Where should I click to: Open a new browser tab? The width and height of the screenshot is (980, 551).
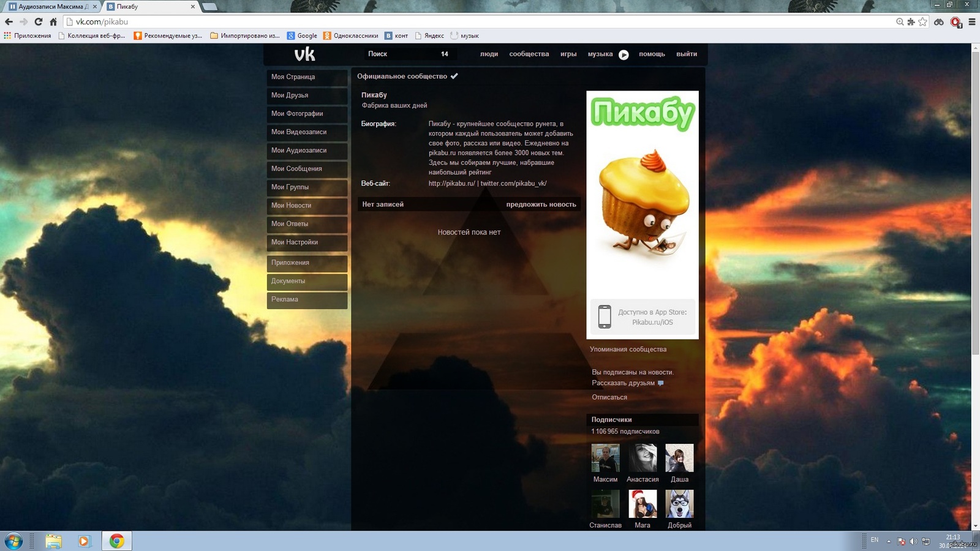point(209,7)
